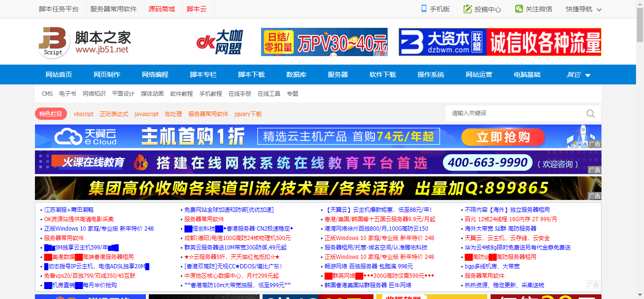Open the 脚本专栏 nav tab
Viewport: 644px width, 299px height.
tap(203, 75)
